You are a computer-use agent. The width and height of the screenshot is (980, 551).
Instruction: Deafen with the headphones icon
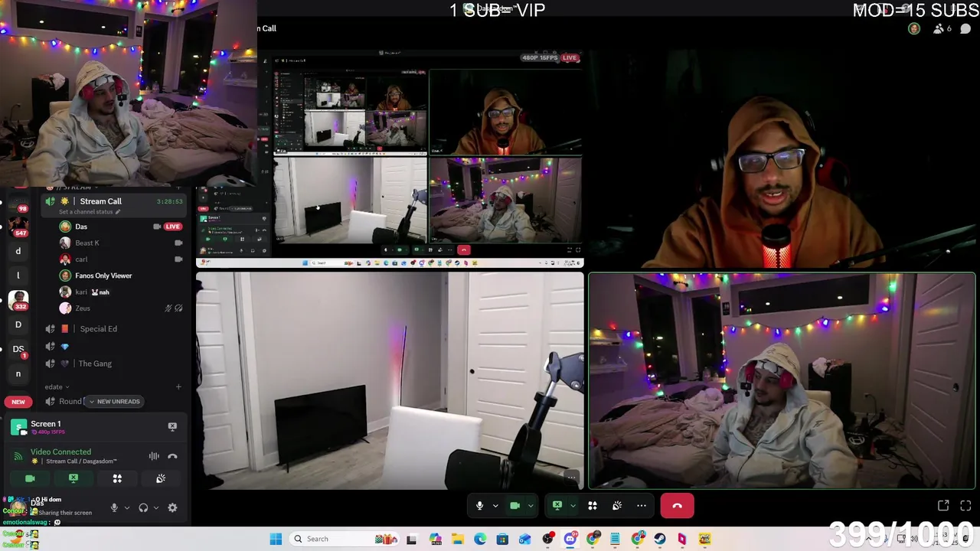(143, 507)
